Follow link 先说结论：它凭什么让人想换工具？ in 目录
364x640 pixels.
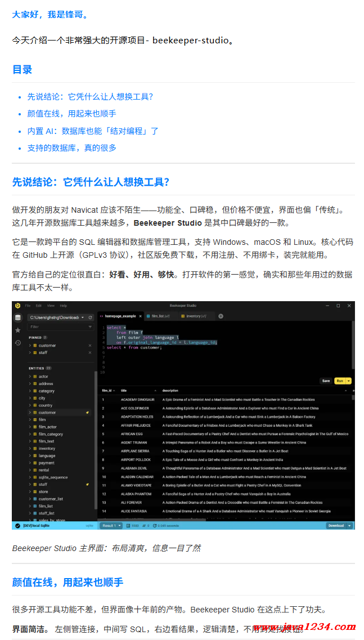pyautogui.click(x=90, y=97)
